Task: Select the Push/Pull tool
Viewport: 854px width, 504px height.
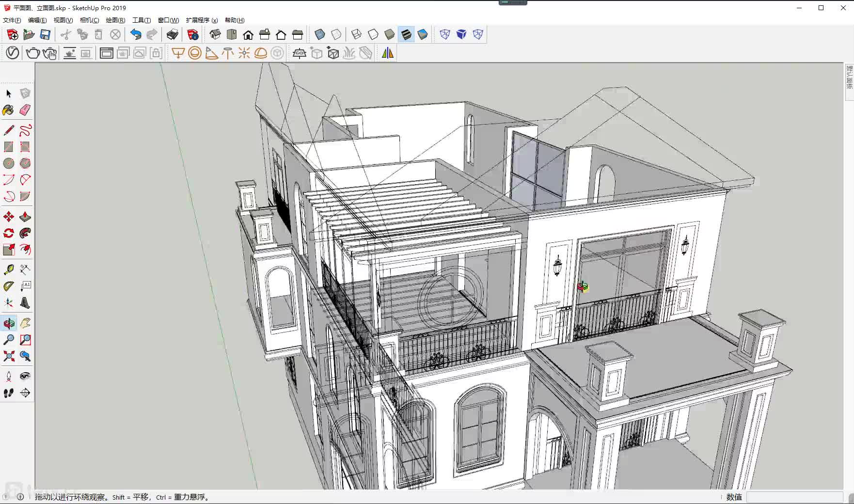Action: (25, 217)
